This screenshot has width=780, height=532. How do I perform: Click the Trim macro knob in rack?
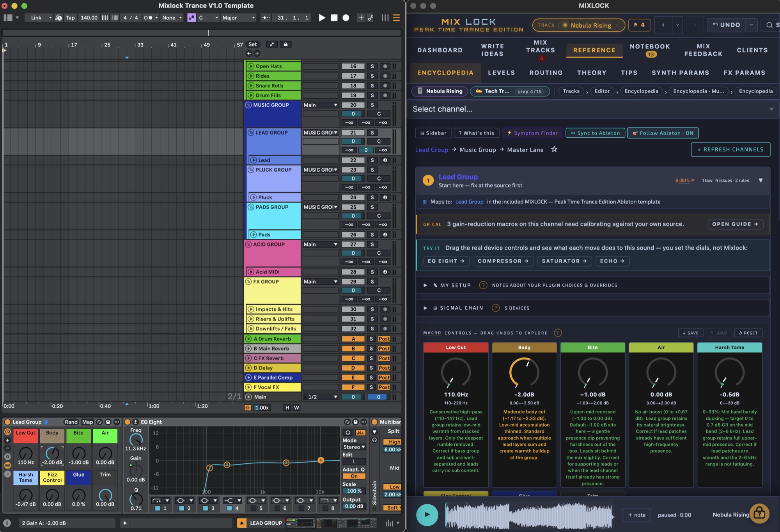tap(105, 495)
